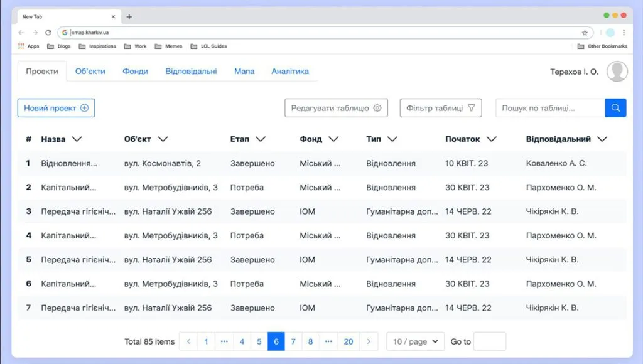Image resolution: width=643 pixels, height=364 pixels.
Task: Switch to the Об'єкти tab
Action: click(x=90, y=72)
